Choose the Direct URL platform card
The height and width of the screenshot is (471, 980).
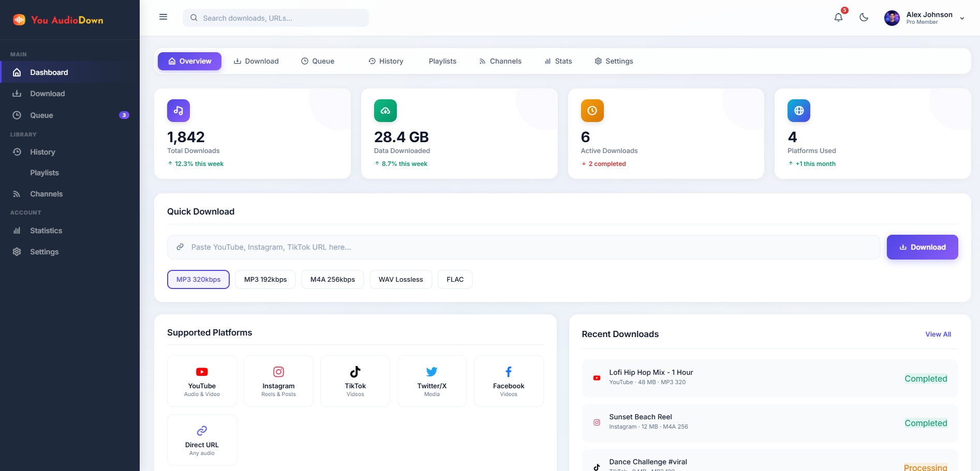click(x=202, y=440)
